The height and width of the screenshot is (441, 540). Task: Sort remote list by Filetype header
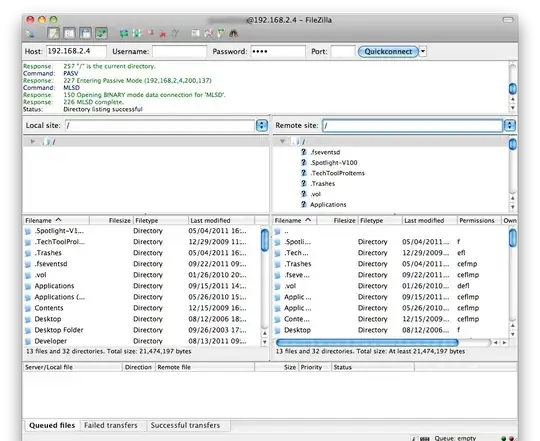[x=380, y=220]
